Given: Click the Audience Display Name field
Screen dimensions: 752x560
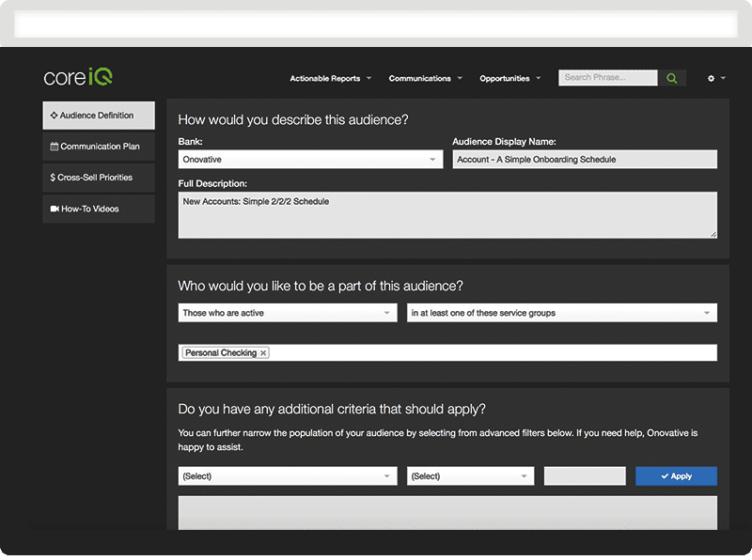Looking at the screenshot, I should coord(585,159).
